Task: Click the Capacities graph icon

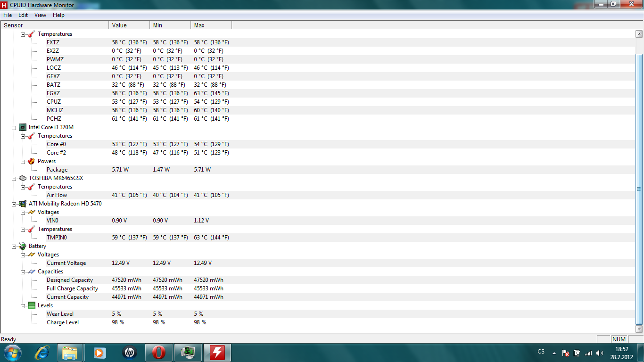Action: 32,271
